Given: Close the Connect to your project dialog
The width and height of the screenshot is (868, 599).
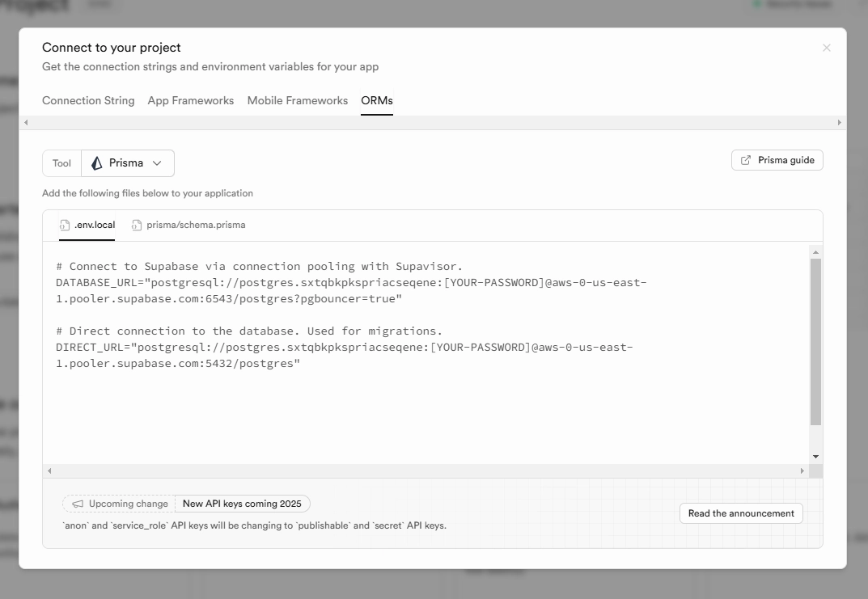Looking at the screenshot, I should pos(827,49).
